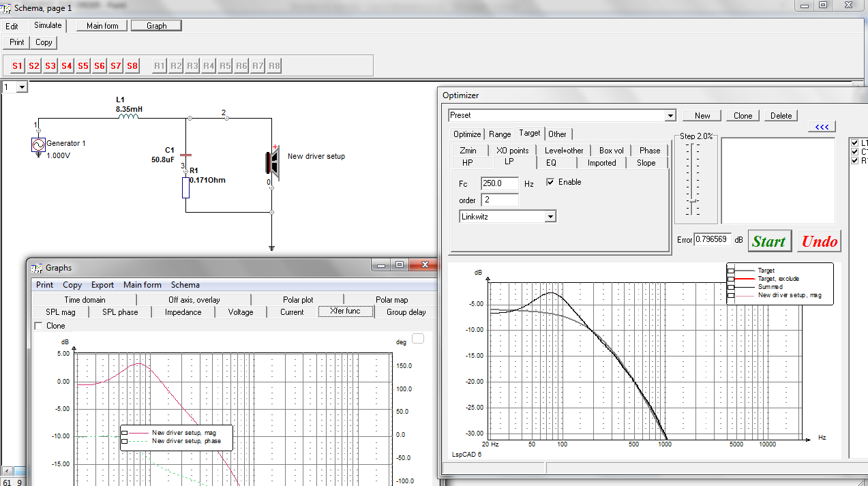Image resolution: width=868 pixels, height=486 pixels.
Task: Click the Copy button in Schema window
Action: [44, 42]
